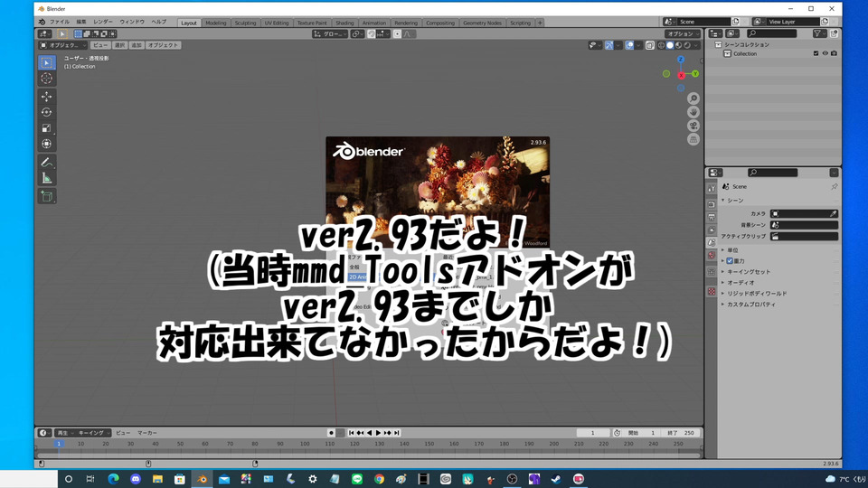Switch to the UV Editing workspace tab
This screenshot has width=868, height=488.
[x=277, y=23]
